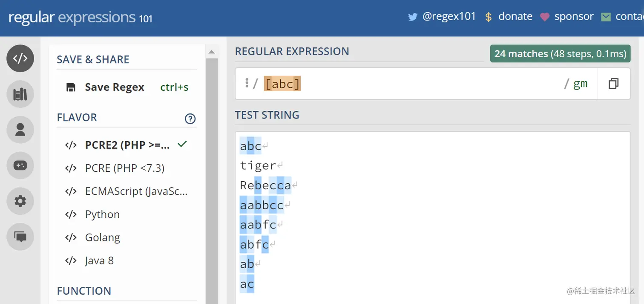Open the donate link
This screenshot has width=644, height=304.
click(x=509, y=17)
